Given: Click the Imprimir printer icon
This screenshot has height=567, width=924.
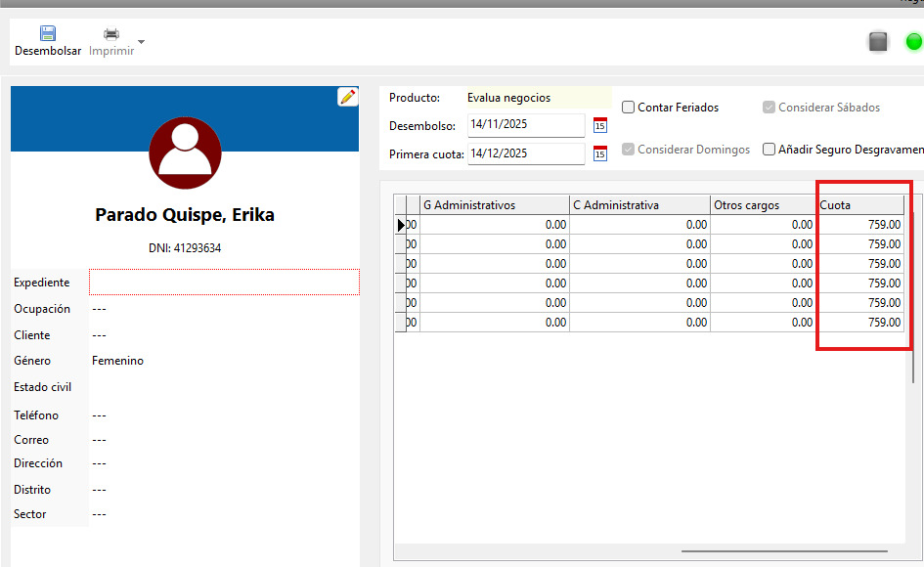Looking at the screenshot, I should point(111,33).
